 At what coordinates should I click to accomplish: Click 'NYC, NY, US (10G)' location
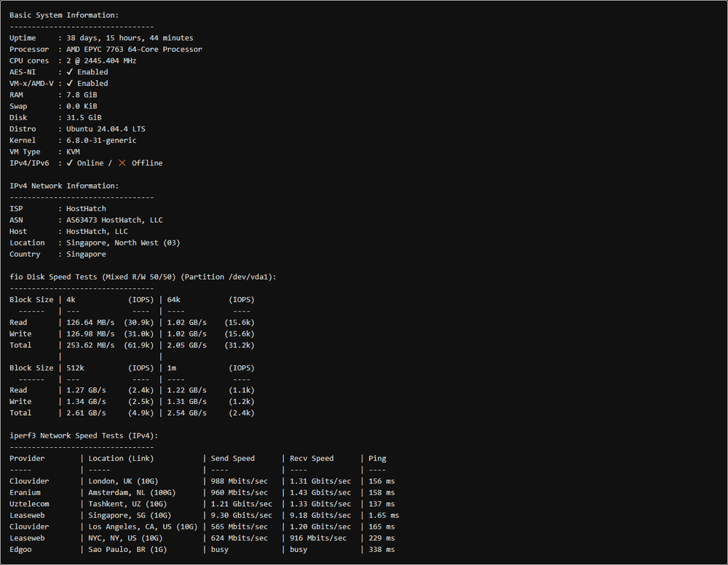click(x=125, y=538)
